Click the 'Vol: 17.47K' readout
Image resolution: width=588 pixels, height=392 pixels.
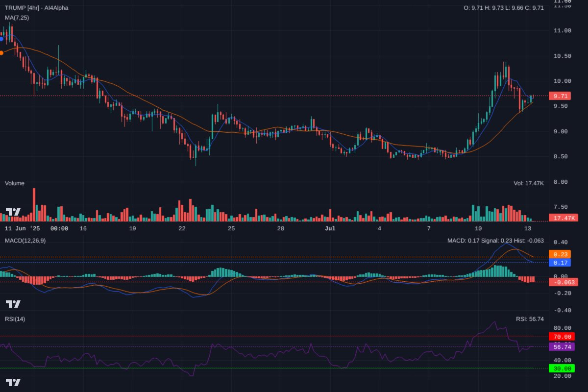point(529,183)
